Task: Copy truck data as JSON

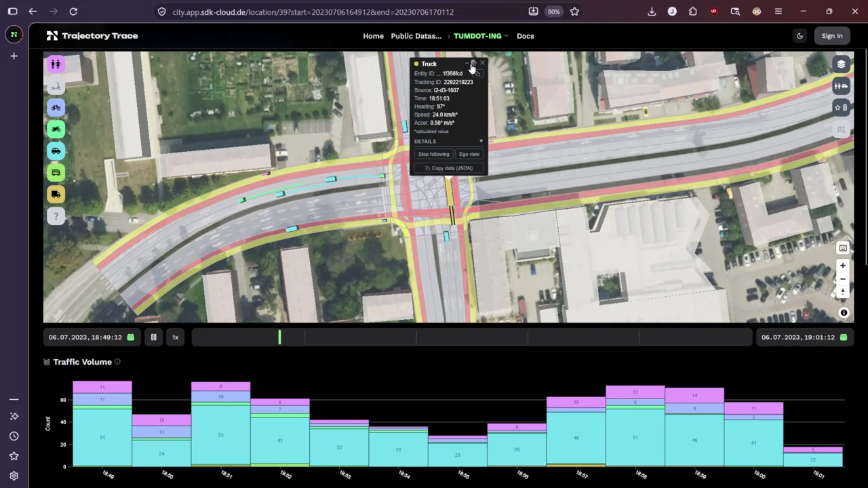Action: tap(448, 168)
